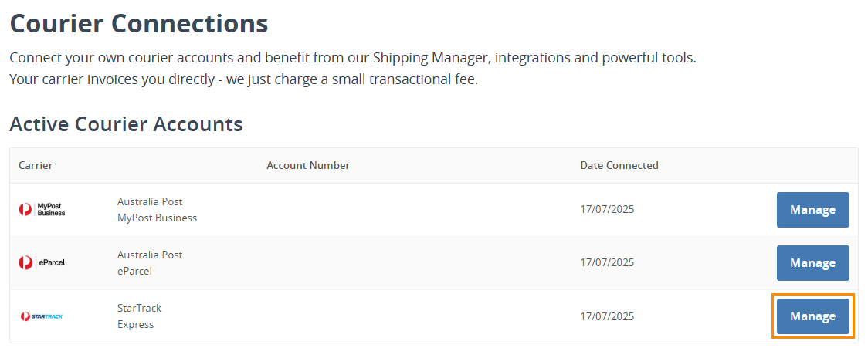This screenshot has width=868, height=358.
Task: Click the Australia Post eParcel logo
Action: 42,263
